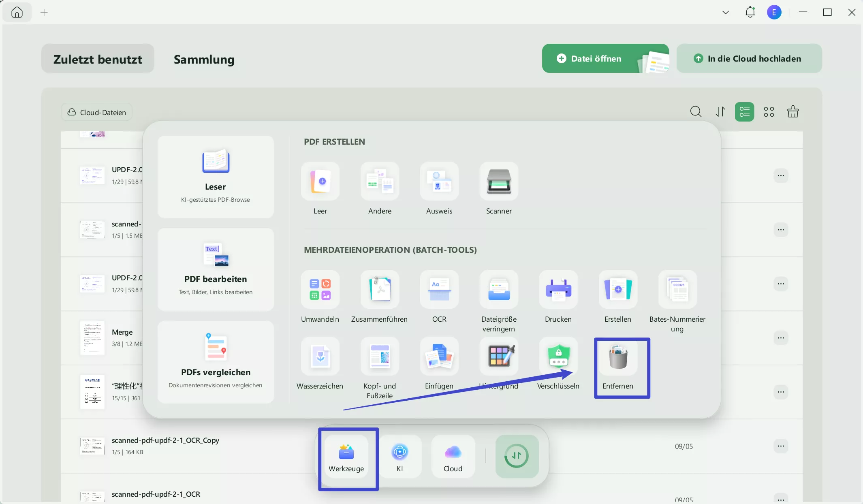This screenshot has width=863, height=504.
Task: Click the Datei öffnen button
Action: 596,59
